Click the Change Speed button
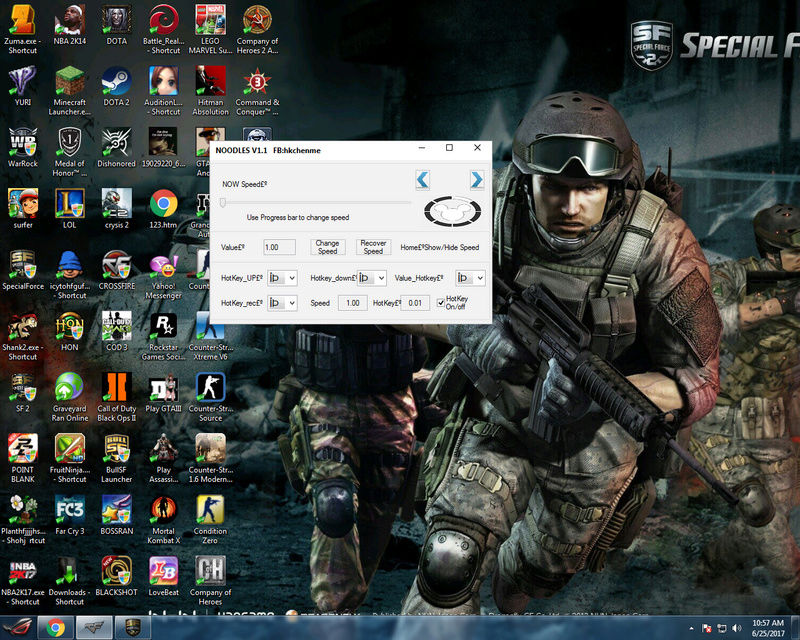Viewport: 800px width, 640px height. 328,247
